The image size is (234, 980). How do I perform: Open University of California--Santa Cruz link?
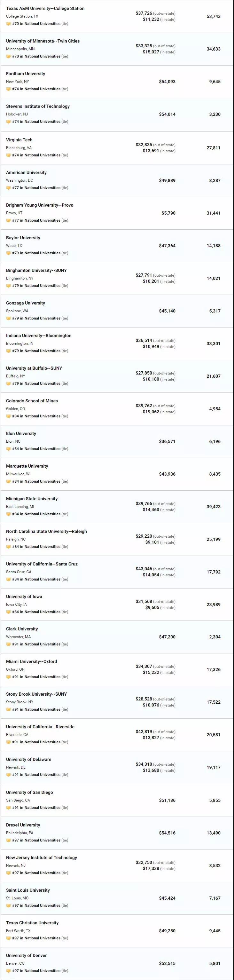click(42, 564)
